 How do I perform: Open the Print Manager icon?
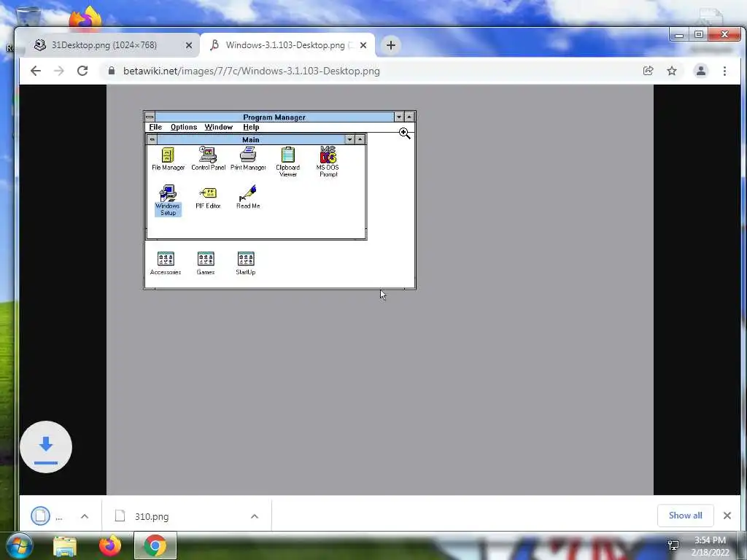pos(248,158)
